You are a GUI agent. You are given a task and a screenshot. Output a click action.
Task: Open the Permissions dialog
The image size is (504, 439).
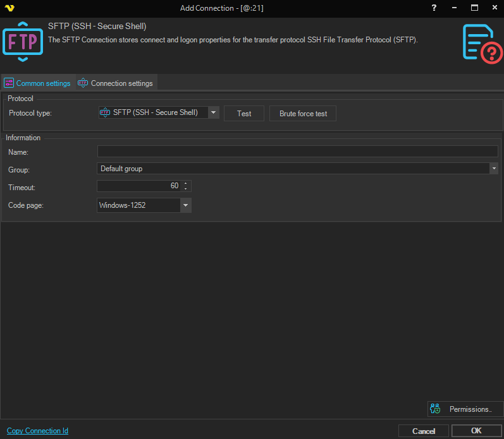470,409
